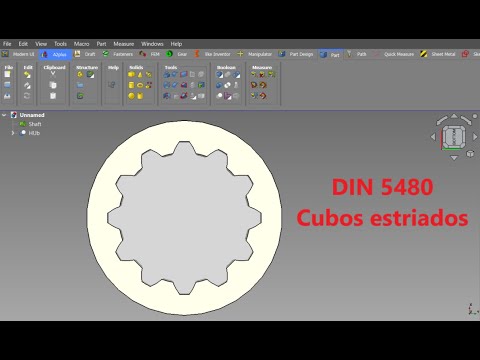This screenshot has height=360, width=480.
Task: Click the Measure Linear icon in Measure group
Action: click(x=254, y=75)
